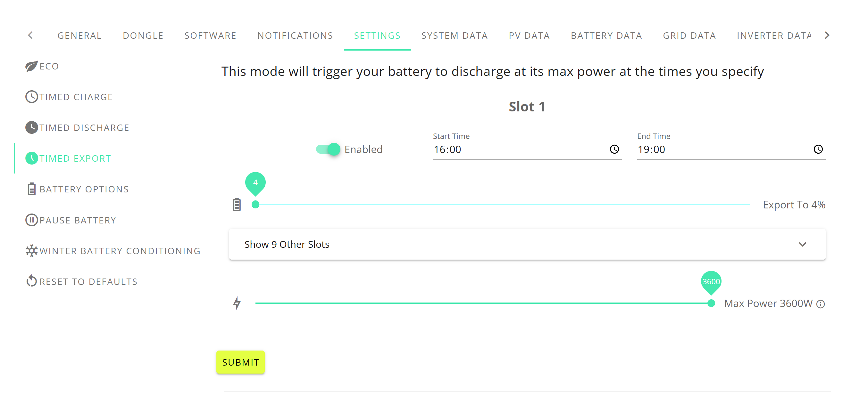Select the Timed Charge clock icon
The image size is (868, 404).
point(31,97)
